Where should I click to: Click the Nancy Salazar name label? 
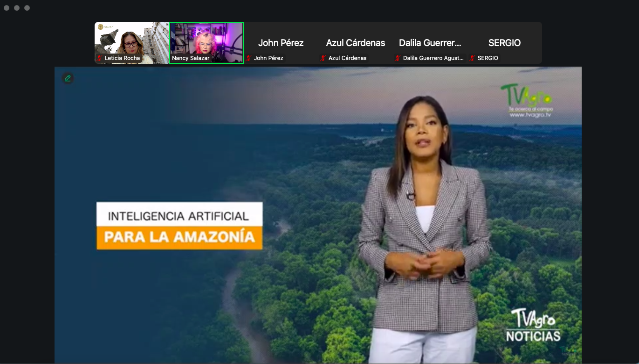click(x=191, y=58)
